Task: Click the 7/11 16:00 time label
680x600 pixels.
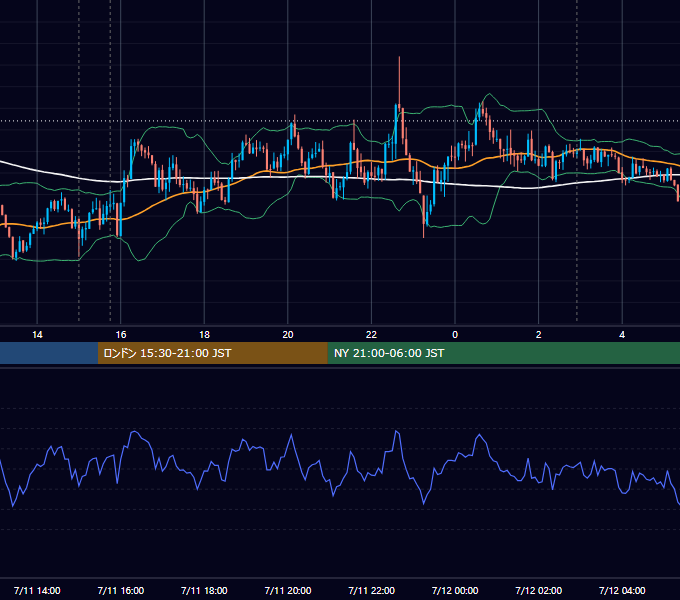Action: pyautogui.click(x=121, y=590)
